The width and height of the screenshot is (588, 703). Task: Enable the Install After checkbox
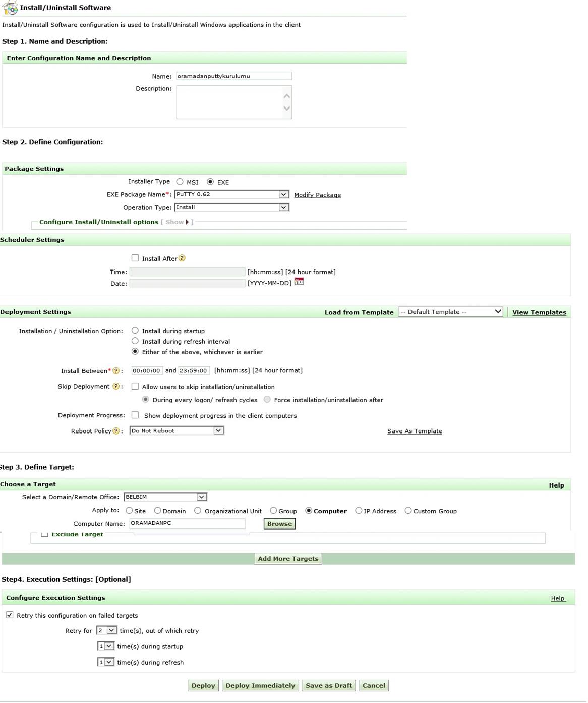click(135, 258)
